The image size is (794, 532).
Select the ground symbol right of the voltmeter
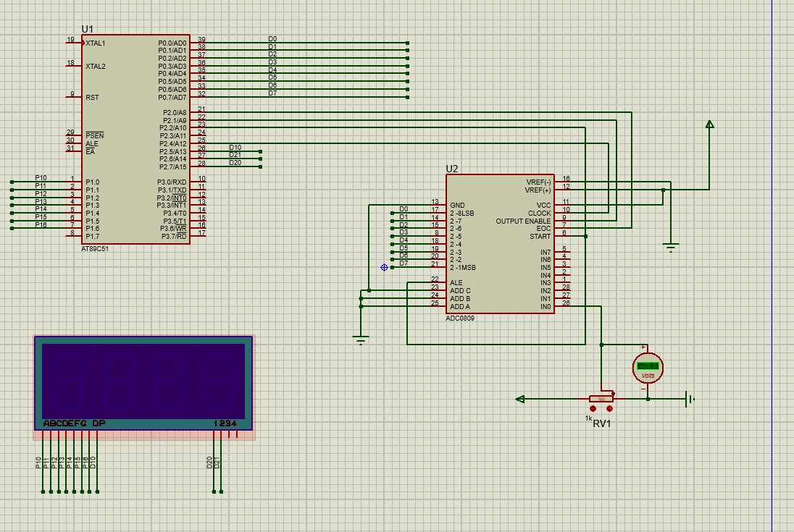tap(690, 399)
